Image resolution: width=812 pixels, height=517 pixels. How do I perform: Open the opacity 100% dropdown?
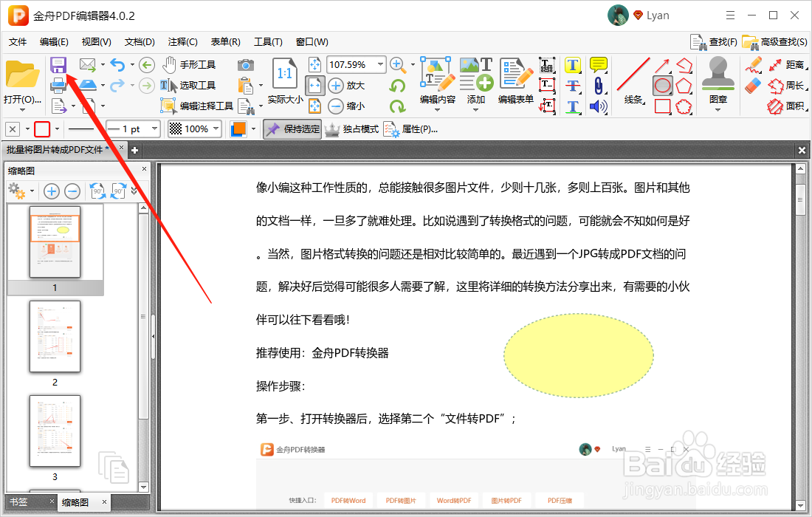tap(216, 129)
